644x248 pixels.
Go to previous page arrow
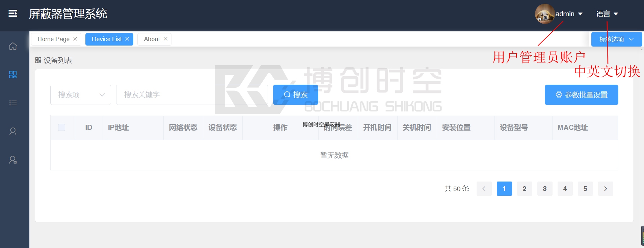[484, 189]
